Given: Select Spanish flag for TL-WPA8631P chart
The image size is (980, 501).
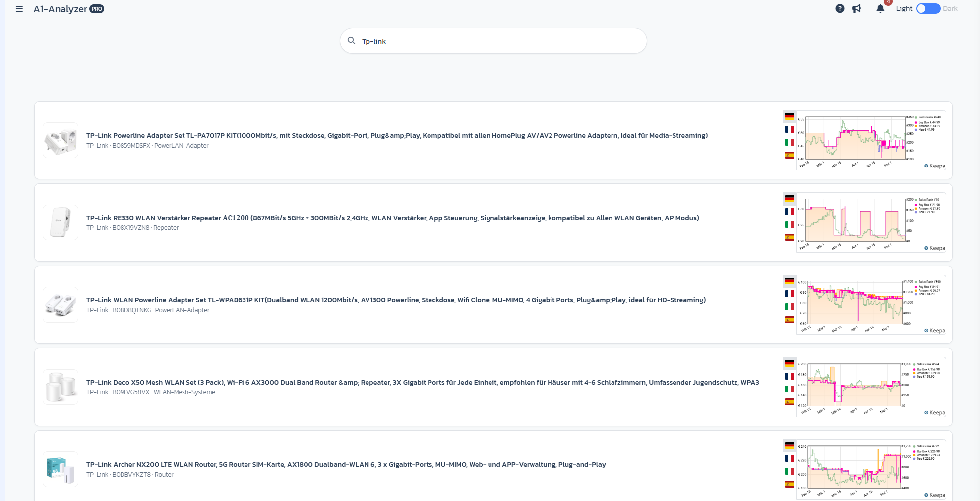Looking at the screenshot, I should [789, 320].
